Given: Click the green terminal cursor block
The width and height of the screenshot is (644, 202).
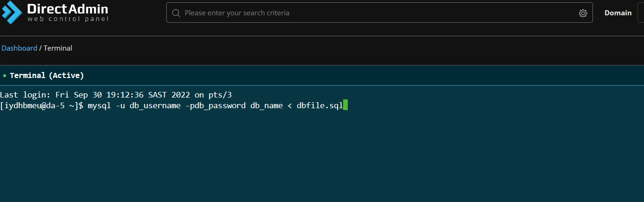Looking at the screenshot, I should click(x=345, y=105).
